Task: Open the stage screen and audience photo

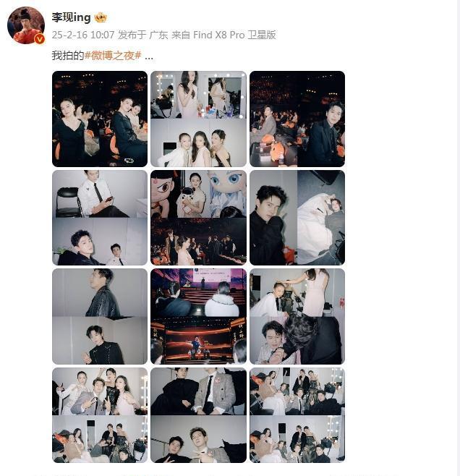Action: pyautogui.click(x=198, y=316)
